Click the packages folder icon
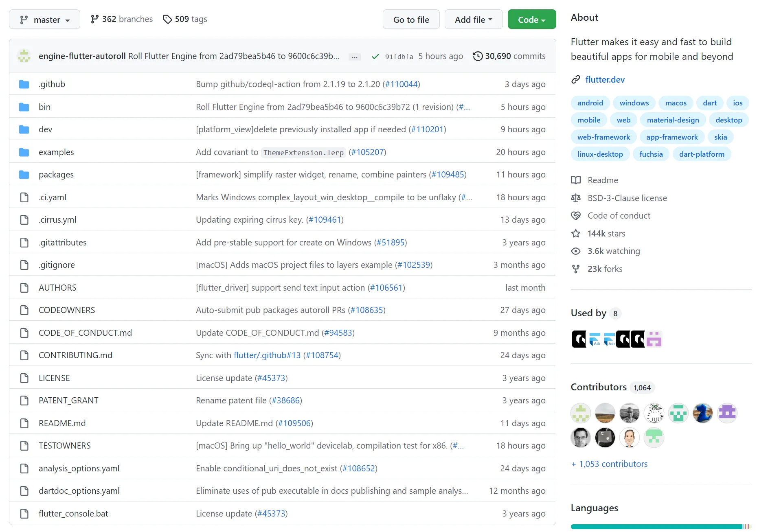Image resolution: width=757 pixels, height=532 pixels. coord(24,175)
